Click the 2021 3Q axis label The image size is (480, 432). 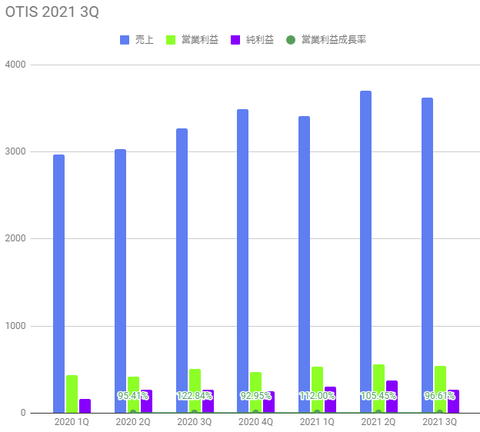coord(440,422)
